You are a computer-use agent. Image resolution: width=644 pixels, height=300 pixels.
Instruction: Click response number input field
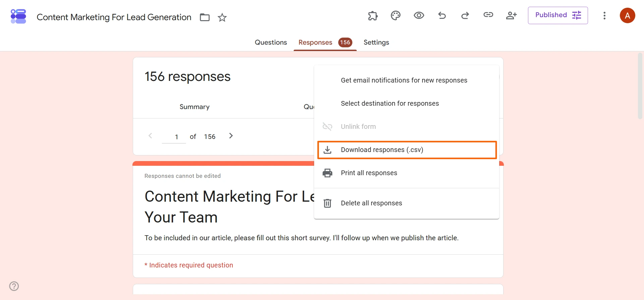click(x=174, y=137)
